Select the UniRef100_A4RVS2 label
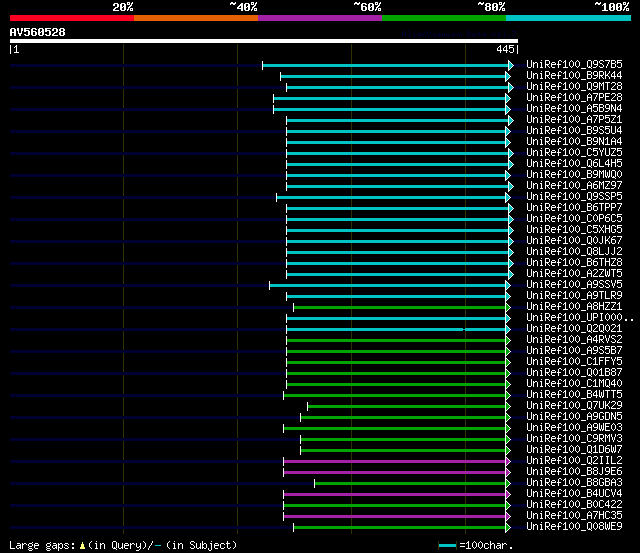The image size is (640, 553). [x=574, y=340]
